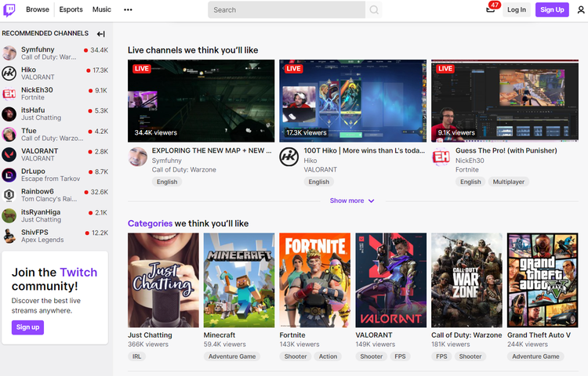
Task: Click Fortnite game link under NickEh30's stream
Action: tap(467, 170)
